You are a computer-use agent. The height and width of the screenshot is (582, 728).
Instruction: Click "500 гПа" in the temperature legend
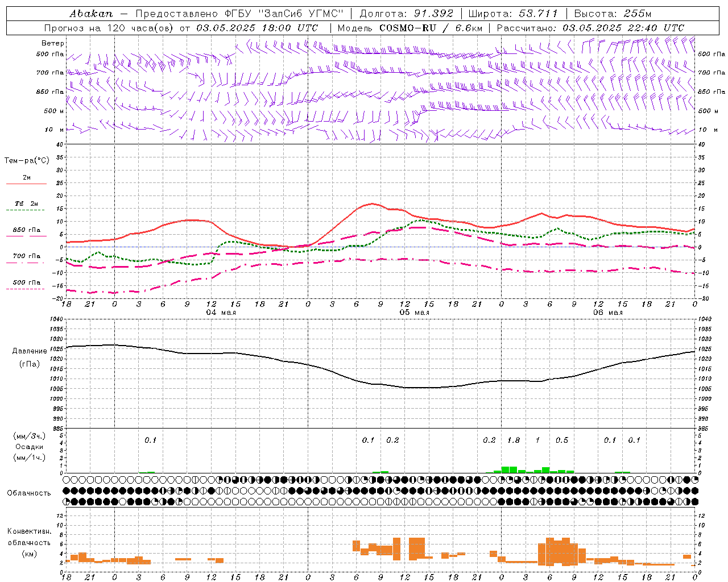27,282
